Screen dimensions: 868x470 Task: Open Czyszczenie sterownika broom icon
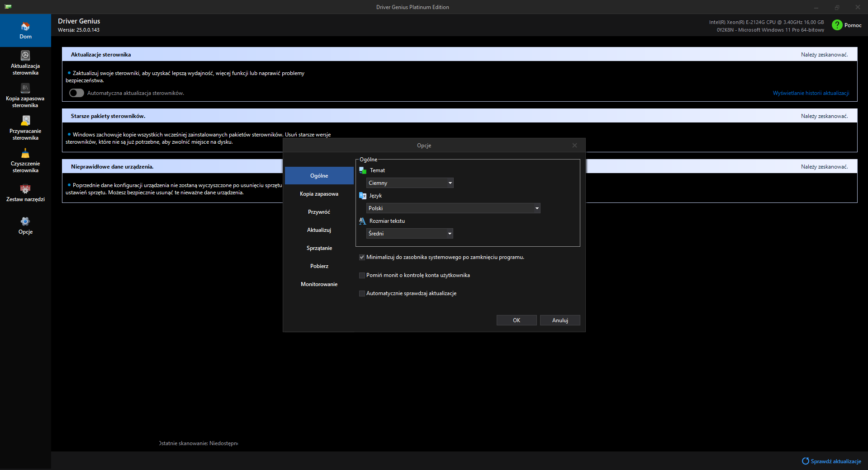click(25, 153)
